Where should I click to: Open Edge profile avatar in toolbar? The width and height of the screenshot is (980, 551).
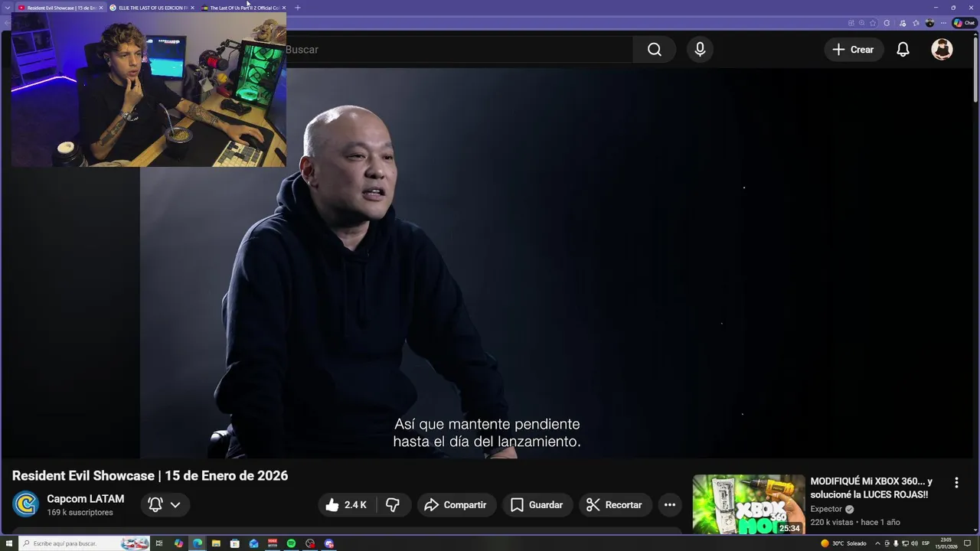click(x=929, y=23)
